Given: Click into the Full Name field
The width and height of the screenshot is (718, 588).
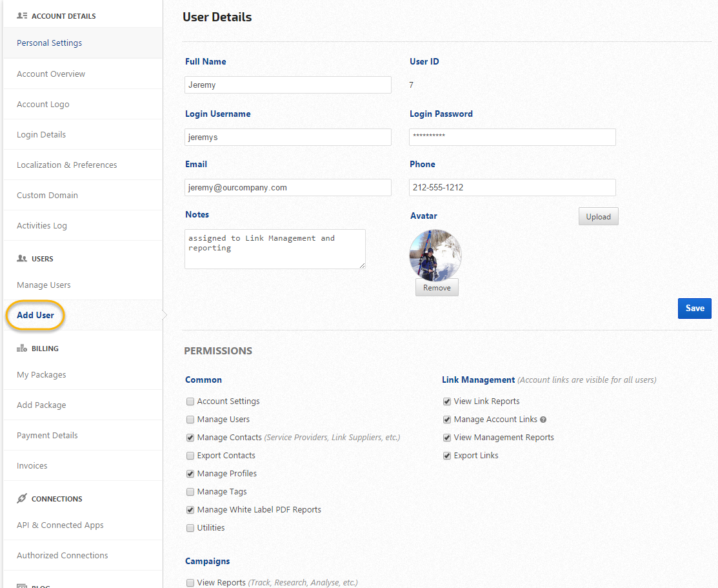Looking at the screenshot, I should click(x=288, y=85).
